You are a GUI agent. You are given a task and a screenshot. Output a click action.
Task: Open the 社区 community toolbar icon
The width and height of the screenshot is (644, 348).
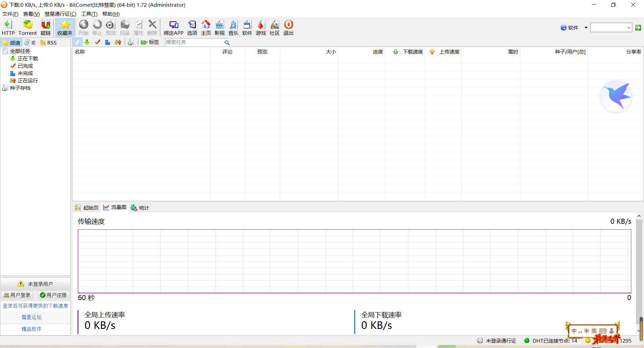pyautogui.click(x=275, y=27)
